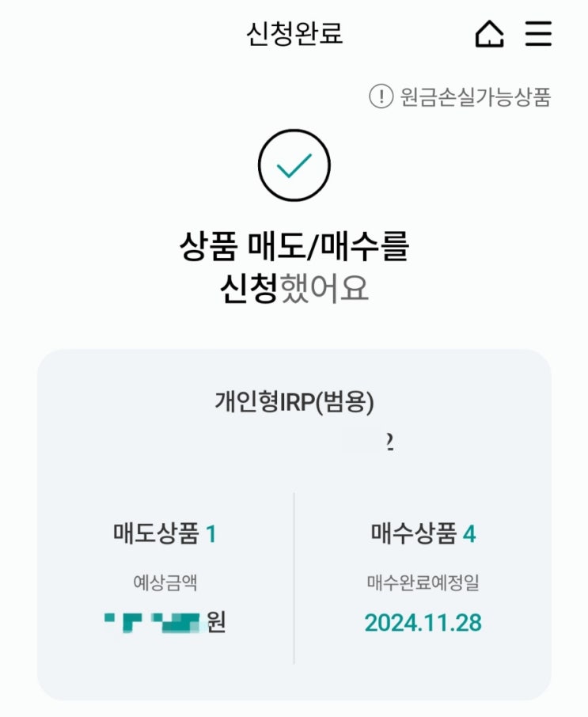Tap the 신청했어요 heading line

click(x=294, y=289)
